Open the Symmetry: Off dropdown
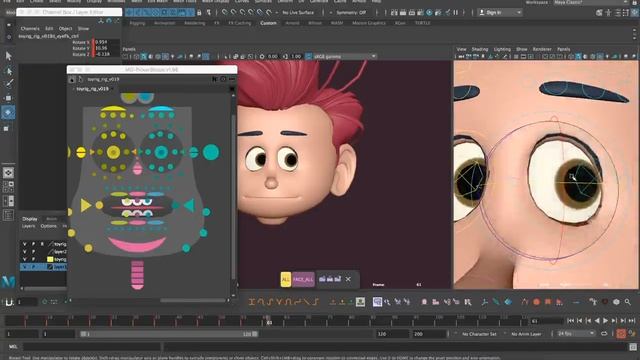This screenshot has height=360, width=640. (351, 13)
